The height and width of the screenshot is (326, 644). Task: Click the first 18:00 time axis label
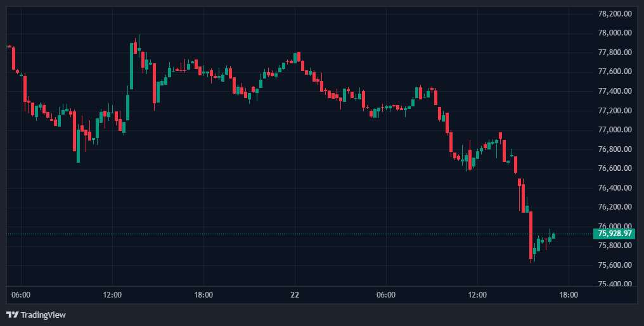203,295
